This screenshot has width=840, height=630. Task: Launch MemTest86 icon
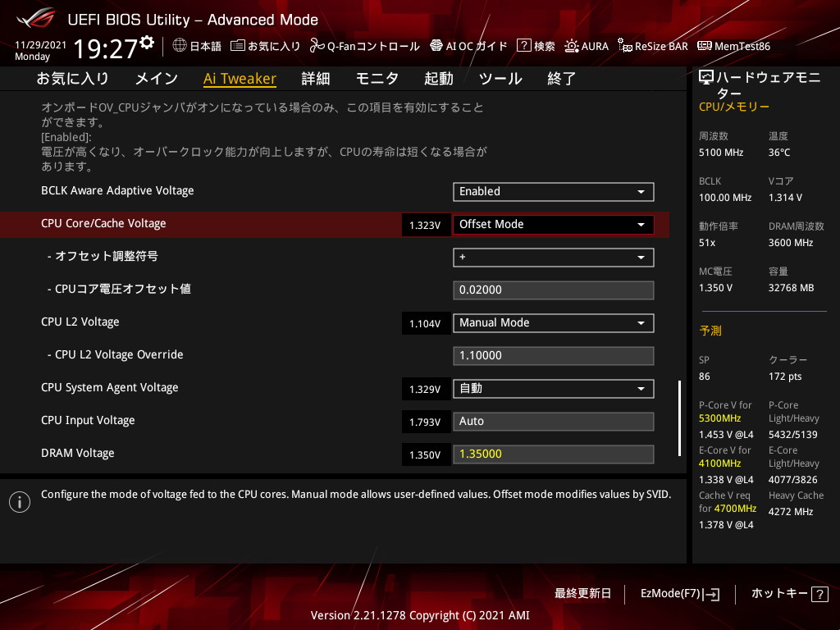coord(704,46)
